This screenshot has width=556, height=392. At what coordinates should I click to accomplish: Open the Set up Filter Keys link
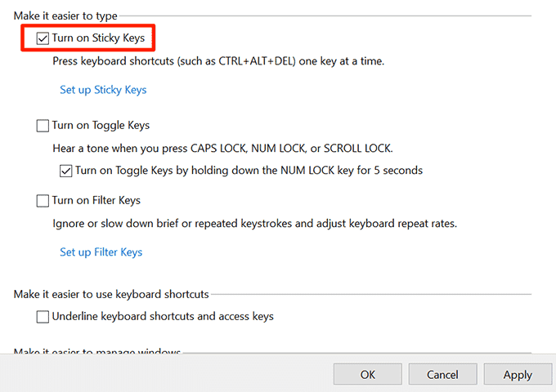(x=101, y=252)
